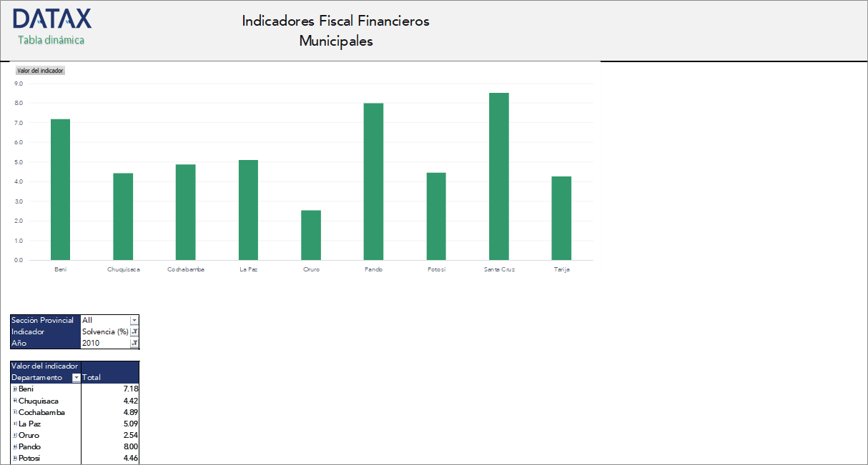Click the filter funnel icon next to 2010
868x465 pixels.
(134, 344)
